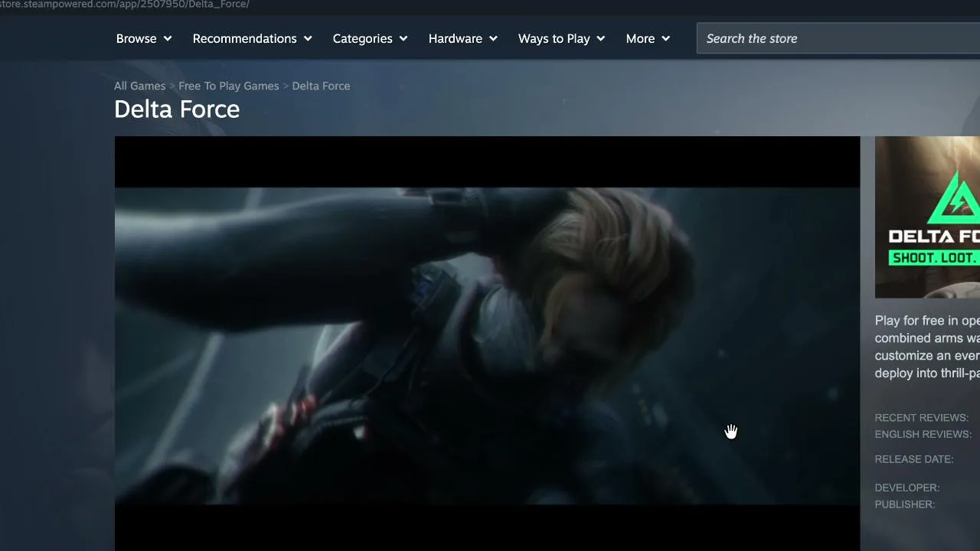The height and width of the screenshot is (551, 980).
Task: Open the Delta Force capsule image
Action: click(x=927, y=217)
